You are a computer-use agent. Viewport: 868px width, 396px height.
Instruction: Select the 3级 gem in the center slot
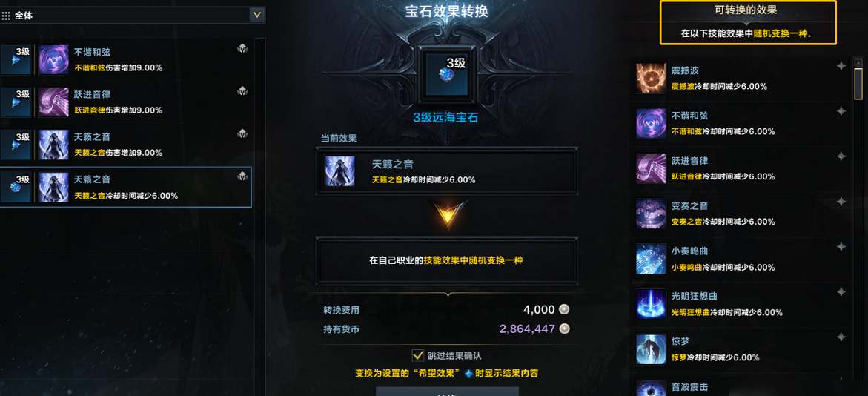click(446, 75)
